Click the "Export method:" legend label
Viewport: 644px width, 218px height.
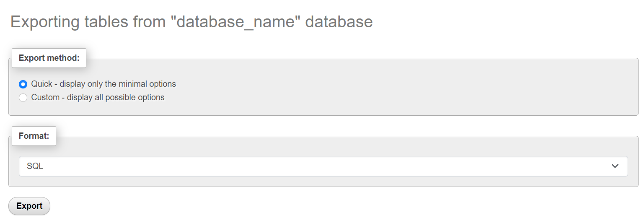coord(49,58)
